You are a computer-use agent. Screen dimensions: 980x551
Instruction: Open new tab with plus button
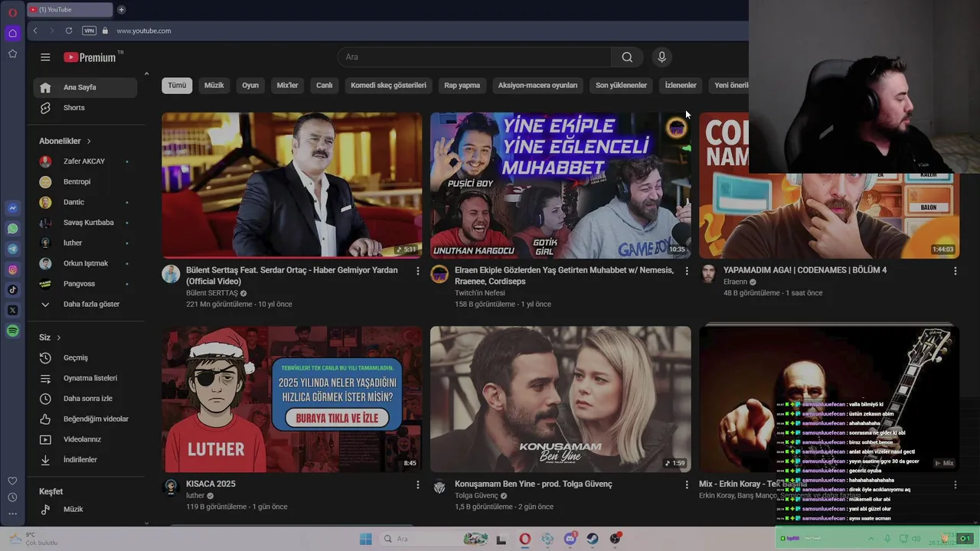121,10
